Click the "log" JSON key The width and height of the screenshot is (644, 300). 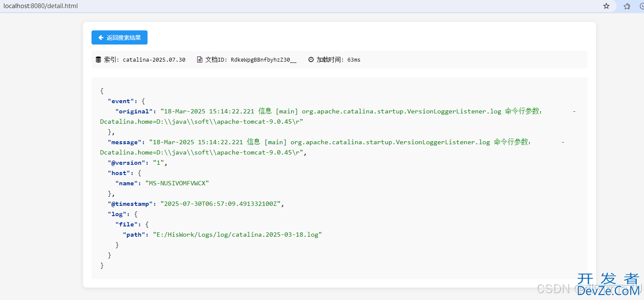(117, 214)
